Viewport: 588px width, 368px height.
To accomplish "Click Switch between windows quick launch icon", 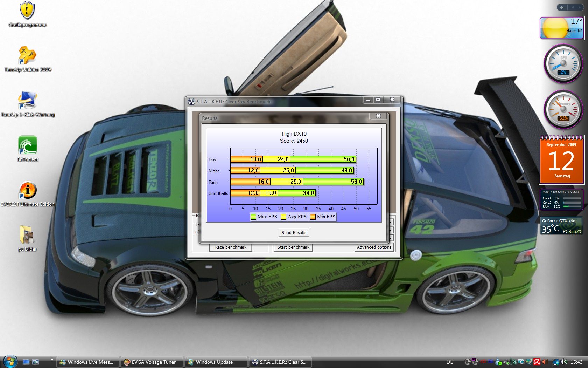I will coord(35,362).
